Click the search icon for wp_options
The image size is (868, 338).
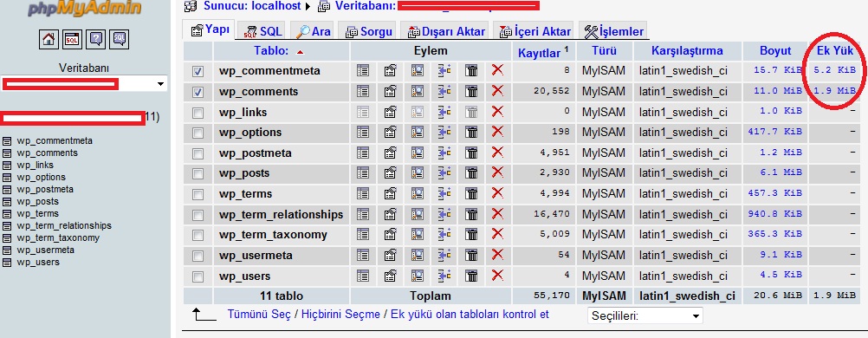pyautogui.click(x=418, y=132)
